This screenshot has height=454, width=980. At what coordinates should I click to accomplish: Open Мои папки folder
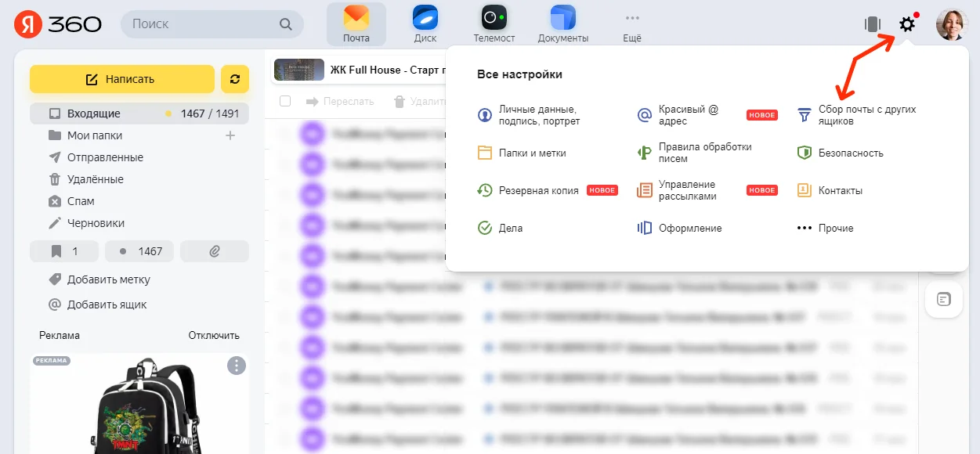(x=95, y=135)
